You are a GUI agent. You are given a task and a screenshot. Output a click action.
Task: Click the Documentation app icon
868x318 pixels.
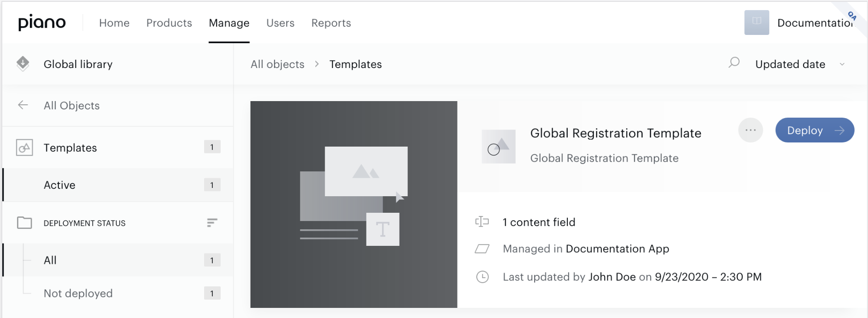[757, 23]
